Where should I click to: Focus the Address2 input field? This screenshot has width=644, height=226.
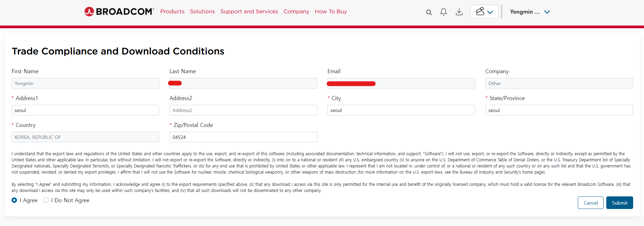click(243, 110)
